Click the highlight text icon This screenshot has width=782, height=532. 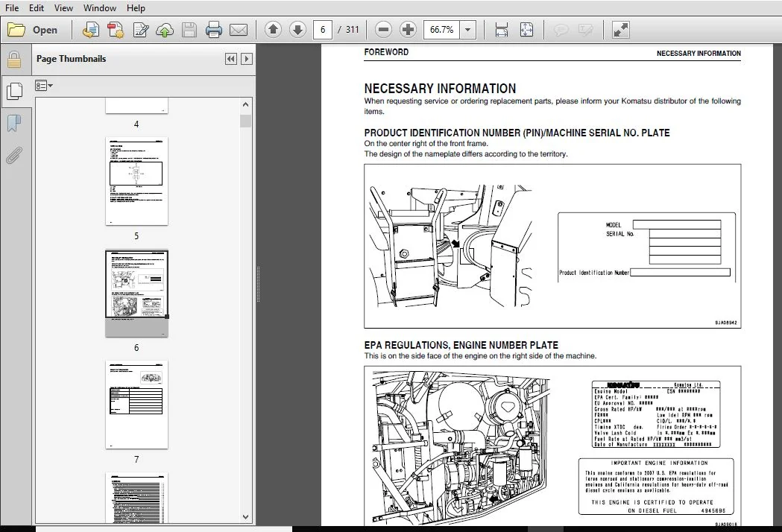pos(585,30)
